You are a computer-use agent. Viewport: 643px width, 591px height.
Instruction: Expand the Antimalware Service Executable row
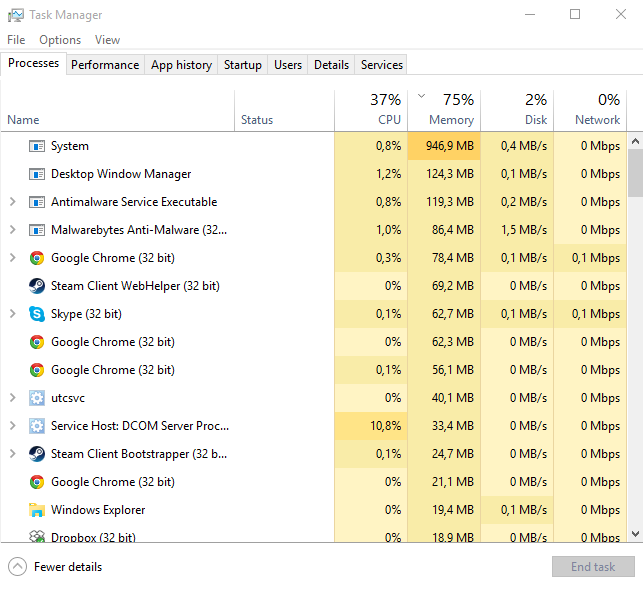point(12,202)
